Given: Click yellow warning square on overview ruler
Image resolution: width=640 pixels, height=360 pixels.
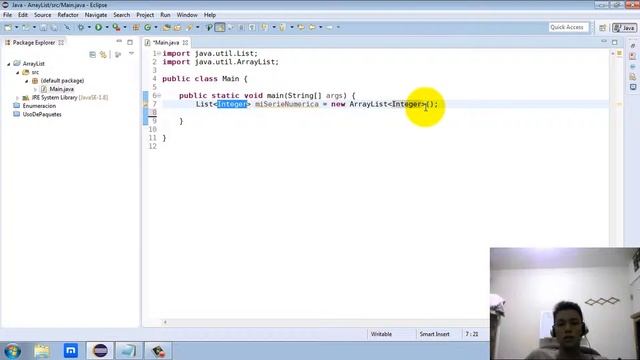Looking at the screenshot, I should [619, 53].
